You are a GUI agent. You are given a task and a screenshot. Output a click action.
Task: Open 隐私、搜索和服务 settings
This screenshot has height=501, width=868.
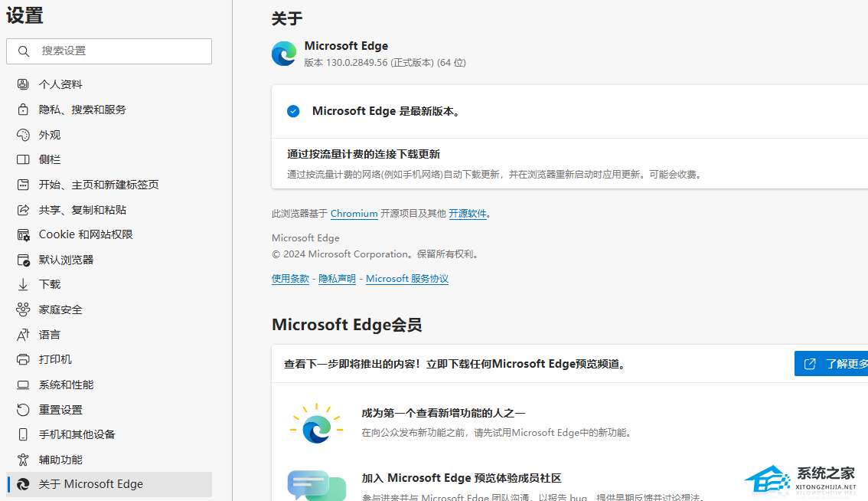click(109, 110)
